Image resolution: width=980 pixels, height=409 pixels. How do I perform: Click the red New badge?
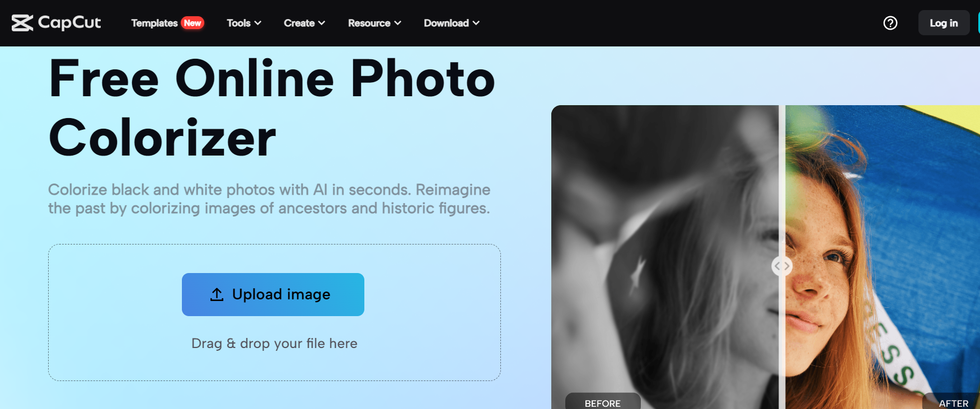(x=193, y=23)
